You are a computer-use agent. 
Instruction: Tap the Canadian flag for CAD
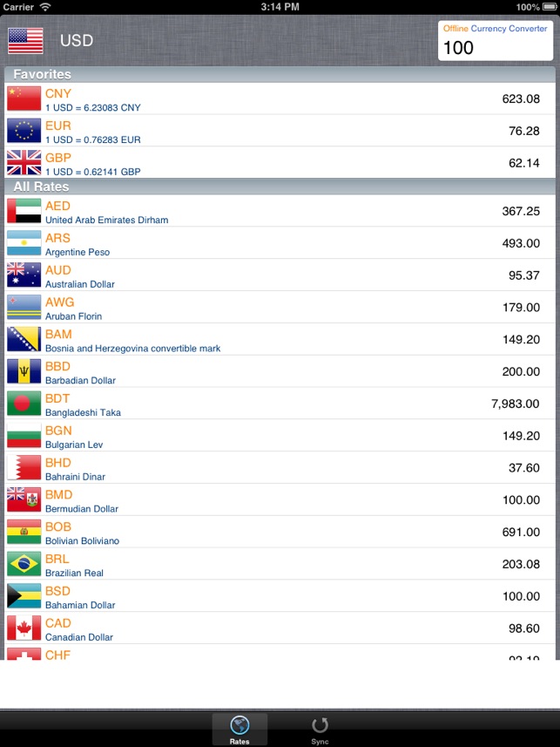pos(24,628)
